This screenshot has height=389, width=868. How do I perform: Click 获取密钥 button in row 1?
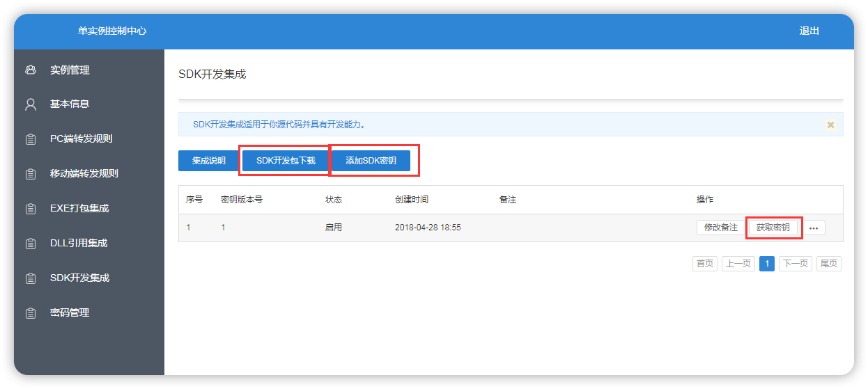pos(773,228)
